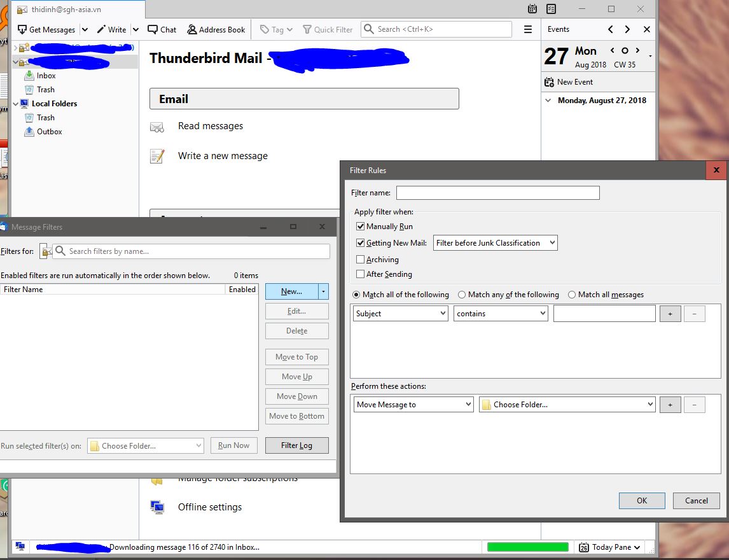This screenshot has height=560, width=729.
Task: Click Write a new message link
Action: 223,156
